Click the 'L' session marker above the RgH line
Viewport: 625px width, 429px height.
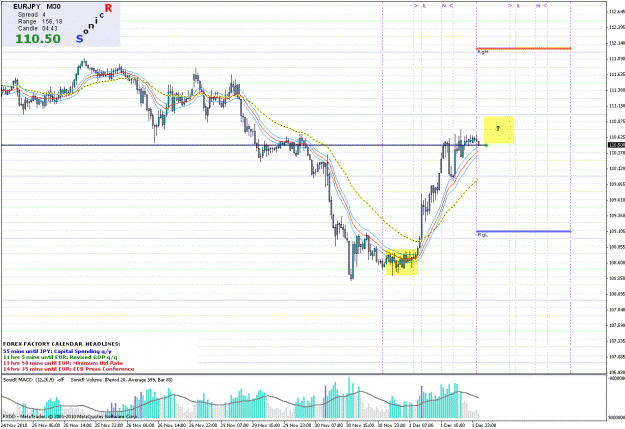519,6
